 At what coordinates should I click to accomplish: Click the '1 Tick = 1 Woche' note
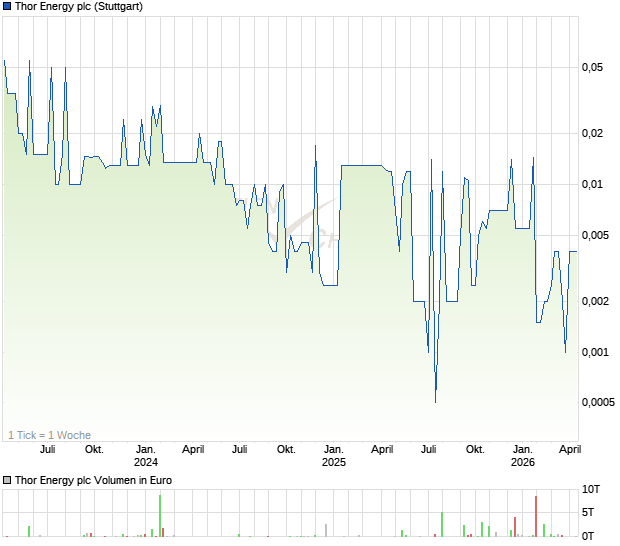49,435
